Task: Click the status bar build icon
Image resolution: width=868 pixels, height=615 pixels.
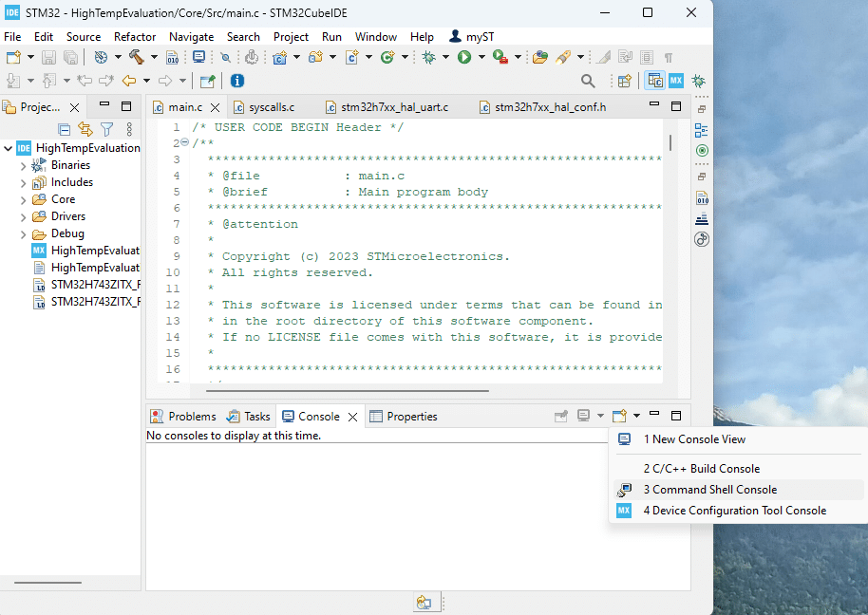Action: point(425,602)
